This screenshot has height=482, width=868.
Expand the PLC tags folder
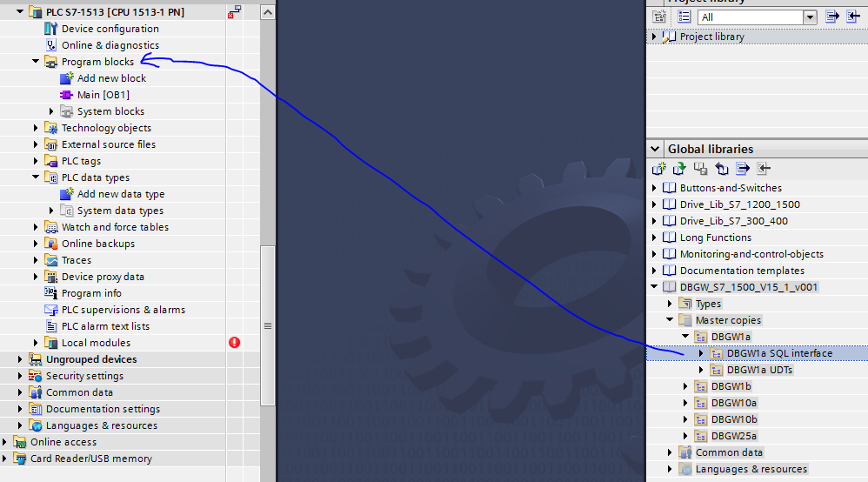pyautogui.click(x=36, y=161)
